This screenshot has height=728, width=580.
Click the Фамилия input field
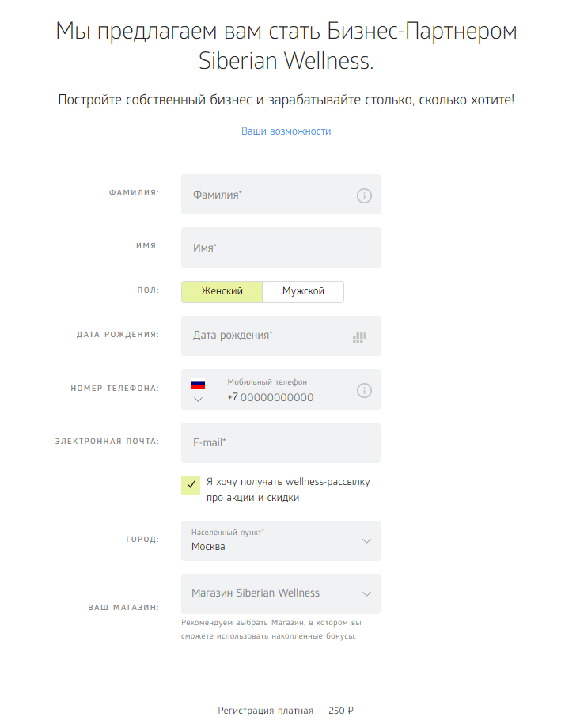click(269, 194)
